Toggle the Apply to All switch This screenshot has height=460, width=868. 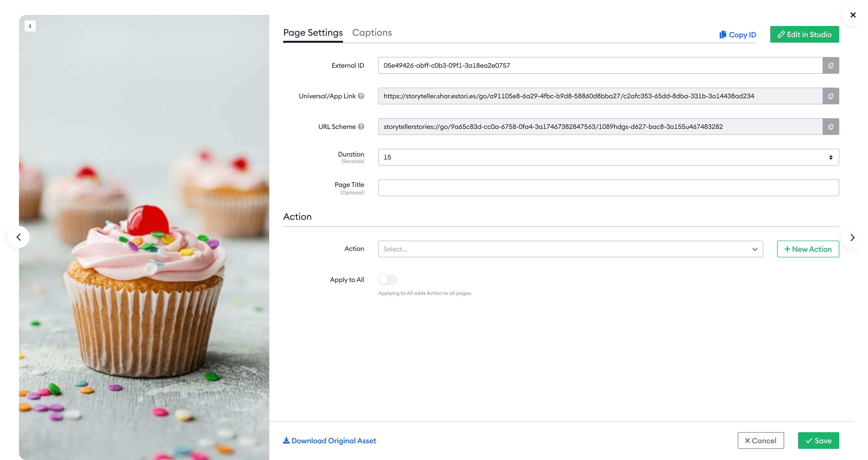pyautogui.click(x=387, y=280)
